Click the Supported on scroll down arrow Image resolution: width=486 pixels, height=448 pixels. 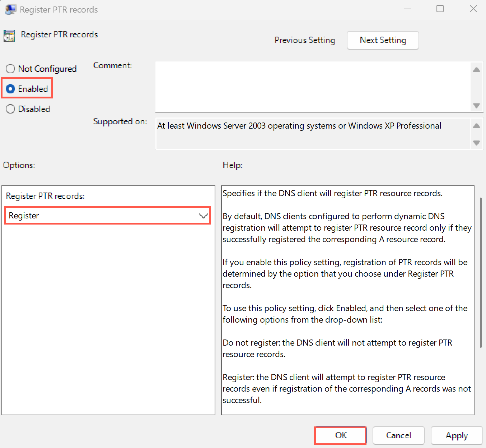pyautogui.click(x=477, y=143)
